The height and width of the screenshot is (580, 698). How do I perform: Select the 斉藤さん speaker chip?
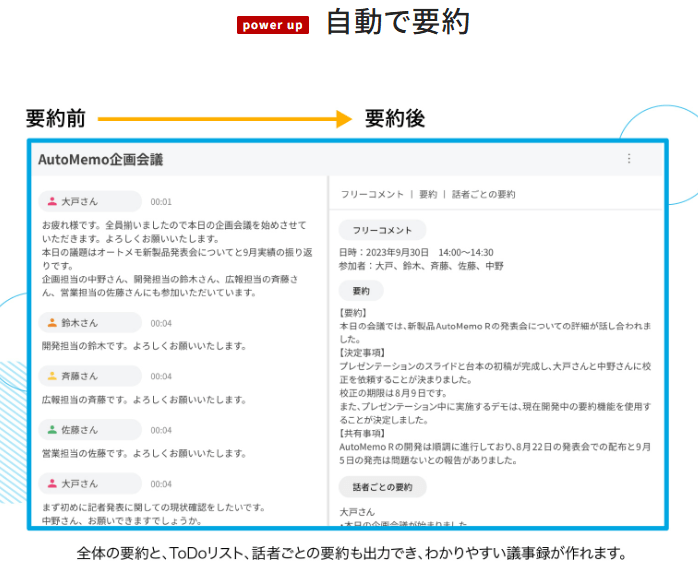(90, 376)
